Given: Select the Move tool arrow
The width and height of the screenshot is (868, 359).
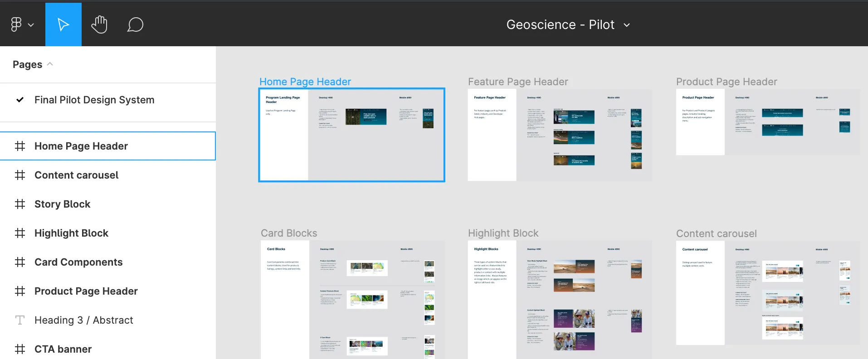Looking at the screenshot, I should click(x=63, y=24).
